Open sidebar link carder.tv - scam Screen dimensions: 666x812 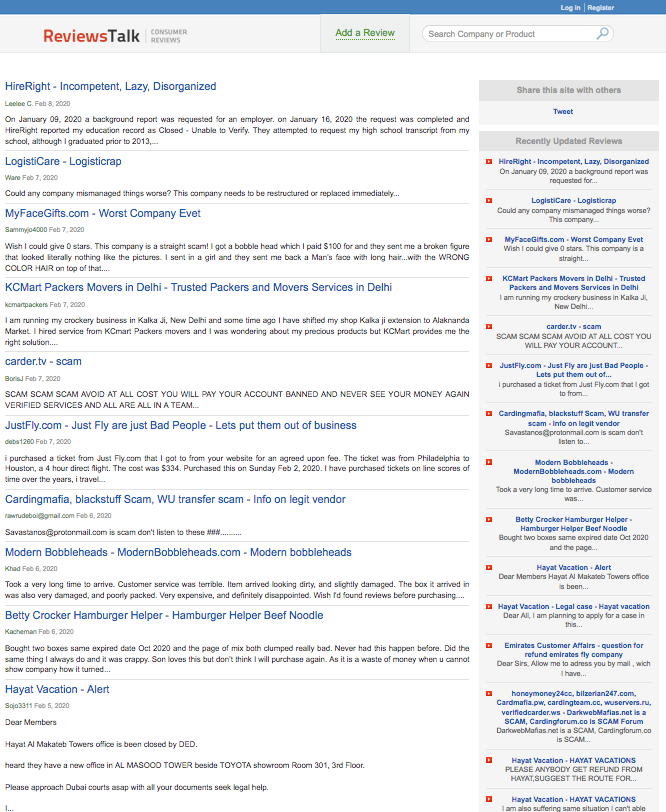pyautogui.click(x=574, y=327)
